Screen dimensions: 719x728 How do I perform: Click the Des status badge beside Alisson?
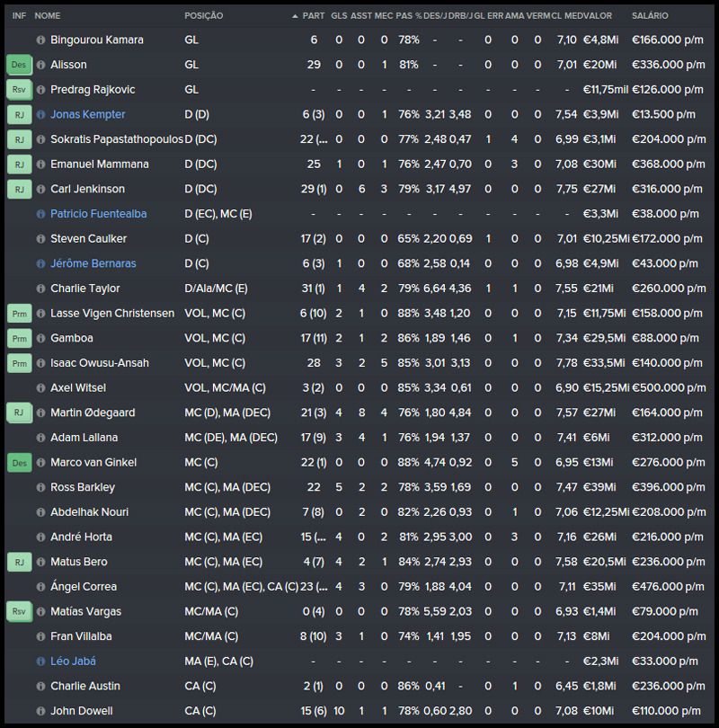(19, 65)
